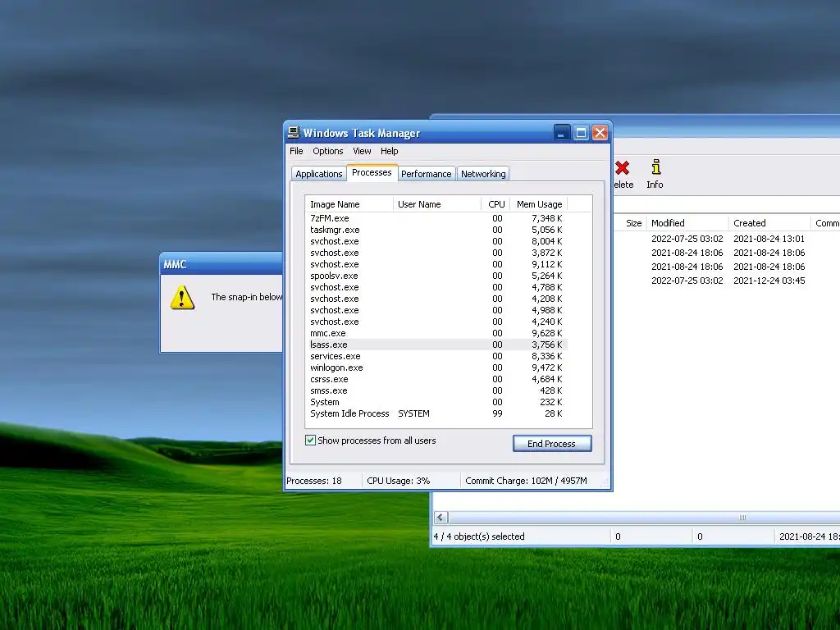Click the 7-Zip horizontal scrollbar left arrow
The width and height of the screenshot is (840, 630).
[441, 518]
